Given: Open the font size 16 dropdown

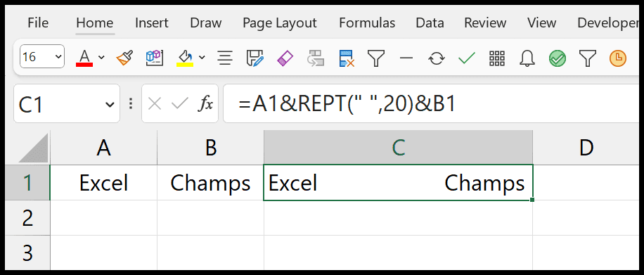Looking at the screenshot, I should click(x=42, y=57).
